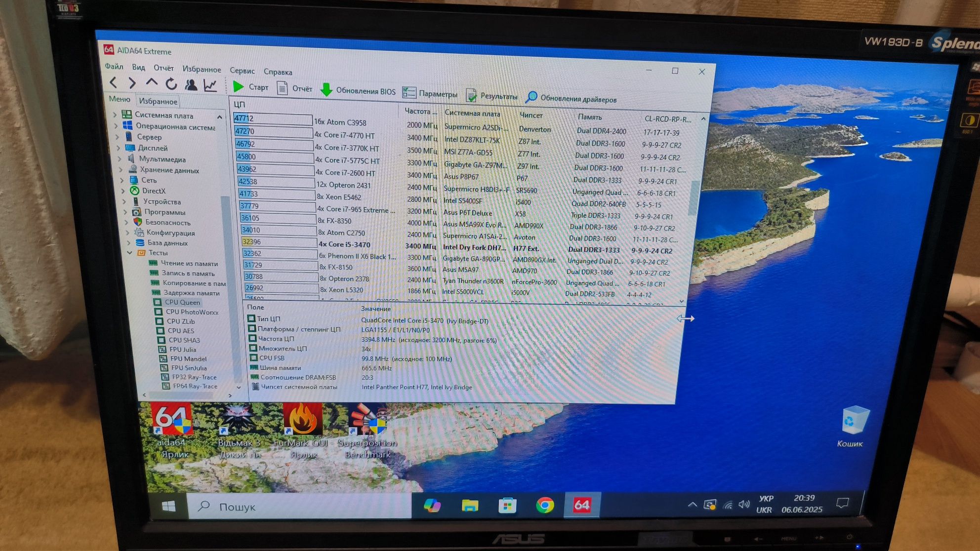Expand the Системная плата tree node
The width and height of the screenshot is (980, 551).
(x=115, y=115)
